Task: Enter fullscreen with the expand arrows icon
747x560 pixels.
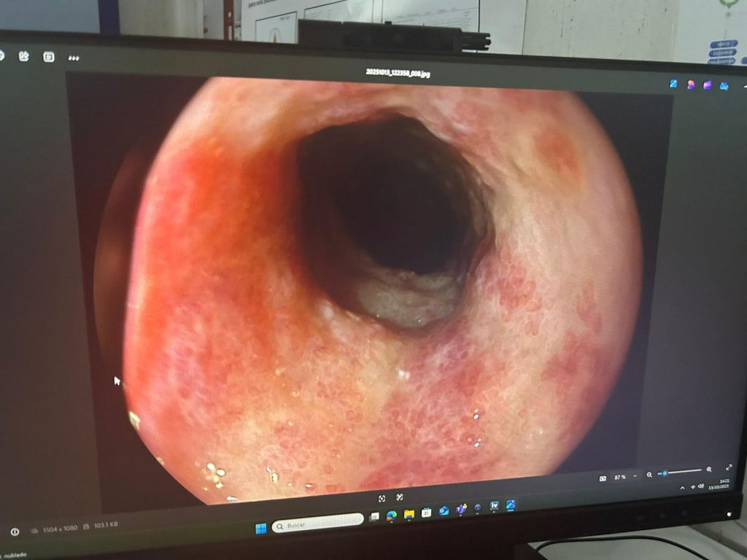Action: tap(728, 467)
